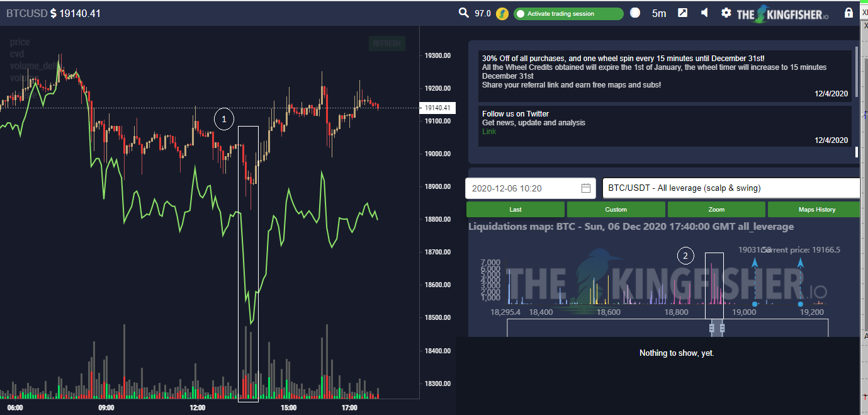This screenshot has width=868, height=415.
Task: Open the calendar icon in the date field
Action: click(x=585, y=188)
